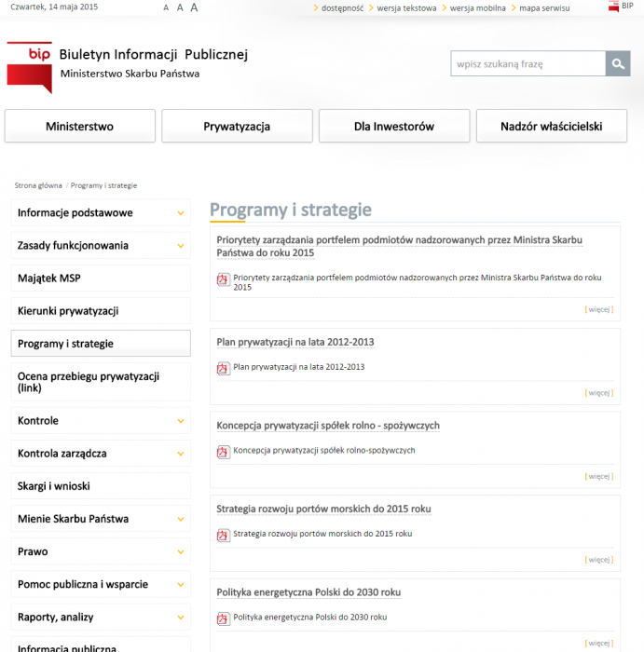Open PDF icon for Priorytety zarządzania portfelem

pos(224,279)
